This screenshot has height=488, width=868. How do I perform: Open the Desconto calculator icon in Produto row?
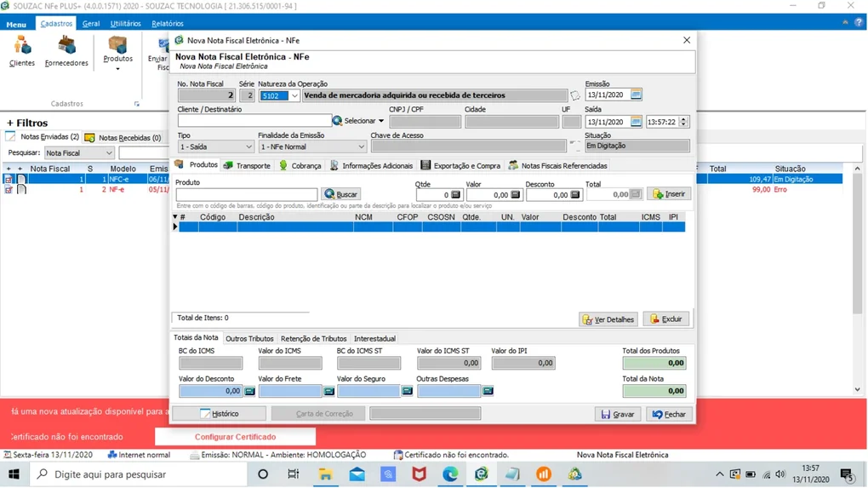[x=575, y=194]
